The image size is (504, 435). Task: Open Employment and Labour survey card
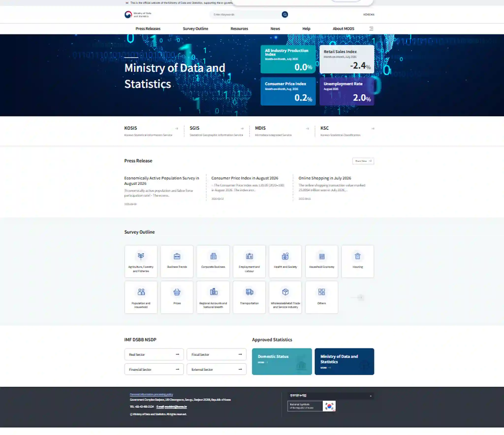click(x=249, y=261)
